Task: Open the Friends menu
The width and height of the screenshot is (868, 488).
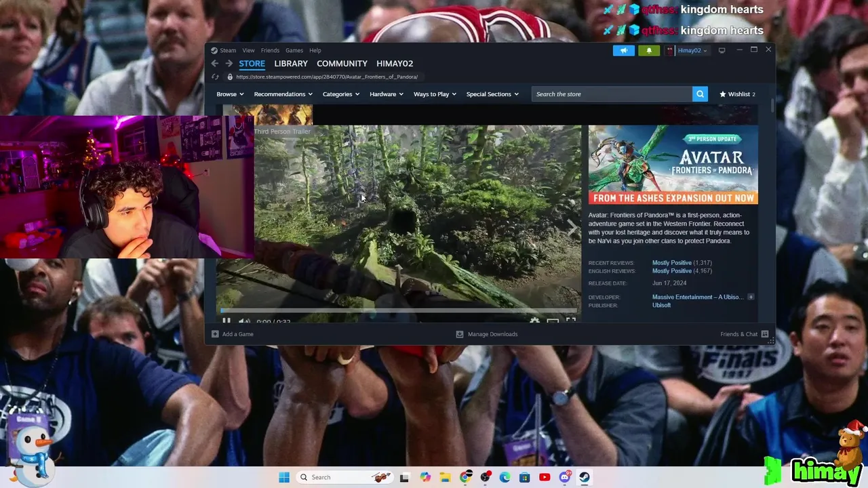Action: (x=270, y=50)
